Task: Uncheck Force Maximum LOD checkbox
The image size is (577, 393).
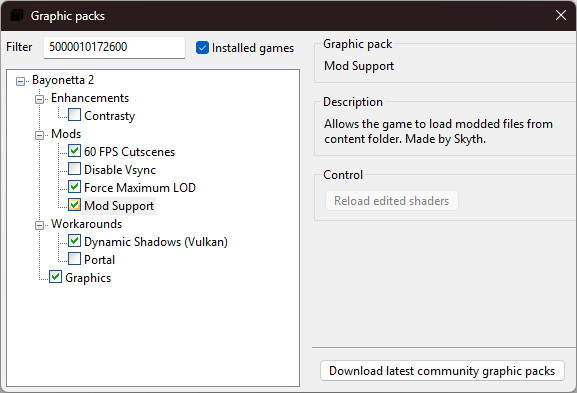Action: [x=74, y=187]
